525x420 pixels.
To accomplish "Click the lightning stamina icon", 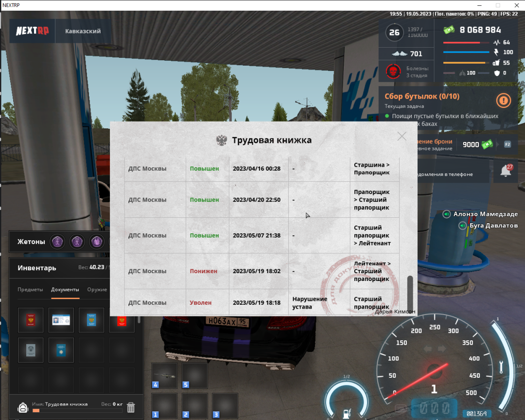I will pyautogui.click(x=496, y=52).
